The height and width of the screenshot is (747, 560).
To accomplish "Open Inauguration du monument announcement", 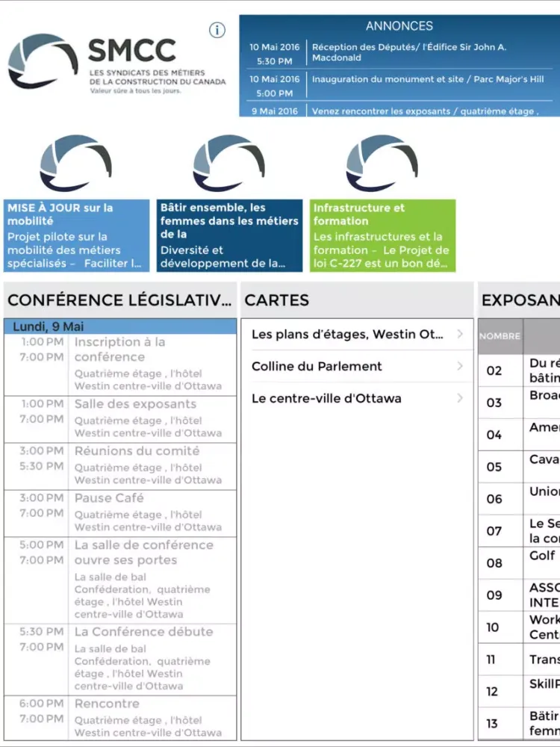I will [x=399, y=85].
